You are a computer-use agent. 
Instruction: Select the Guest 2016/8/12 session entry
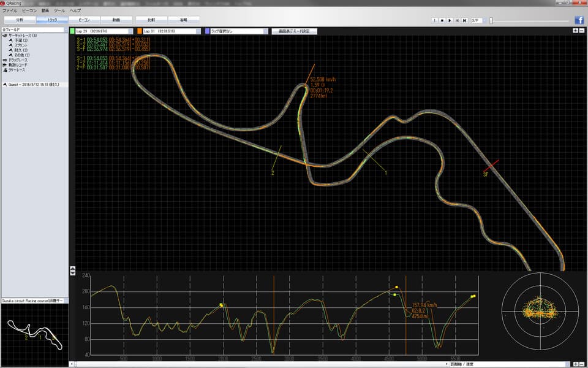[x=34, y=85]
